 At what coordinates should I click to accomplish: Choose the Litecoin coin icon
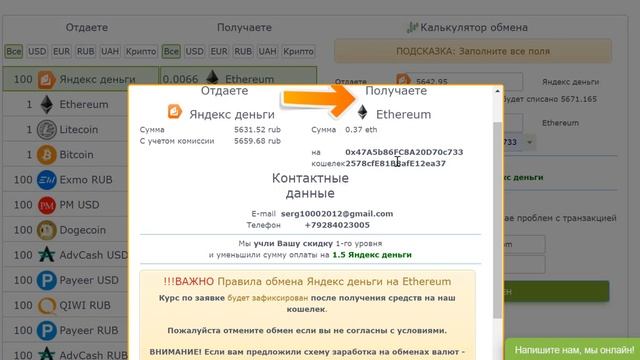(x=47, y=130)
